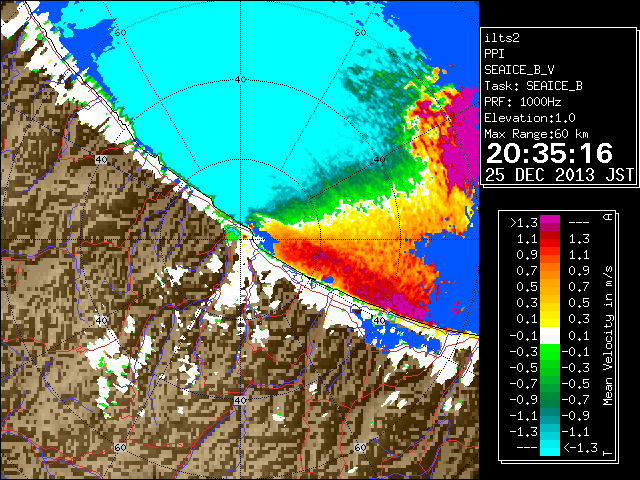Click the white near-zero velocity swatch in legend
This screenshot has width=640, height=480.
click(x=550, y=336)
